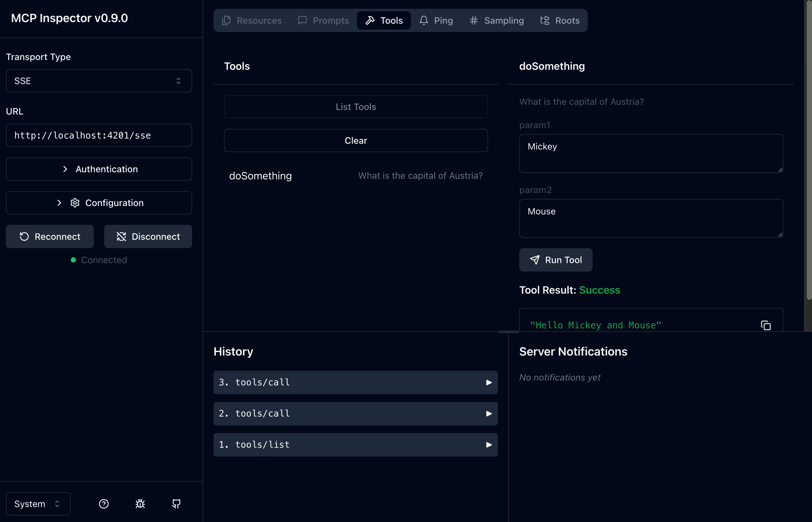Screen dimensions: 812x522
Task: Expand history entry 3 tools/call
Action: [355, 382]
